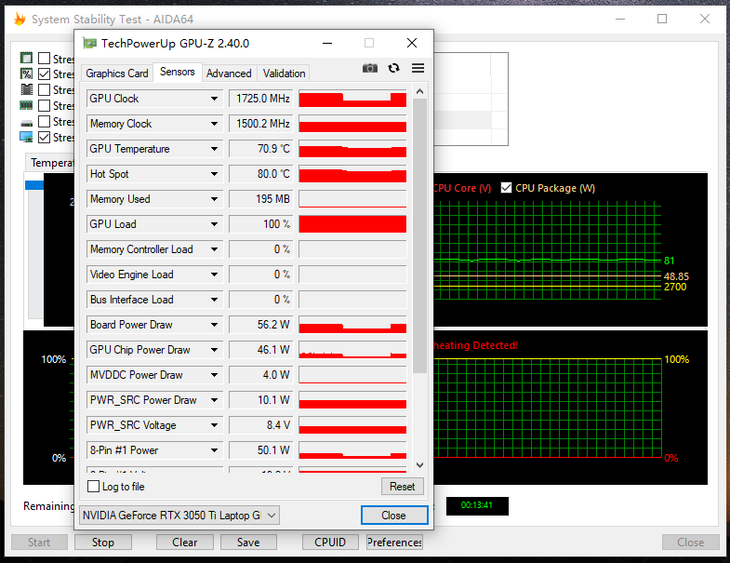The image size is (730, 563).
Task: Open the Validation tab
Action: pyautogui.click(x=284, y=73)
